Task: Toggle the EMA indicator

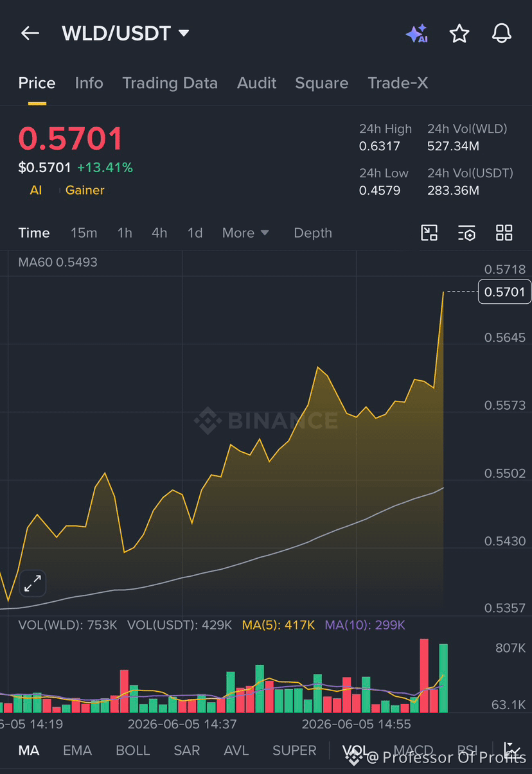Action: (x=77, y=750)
